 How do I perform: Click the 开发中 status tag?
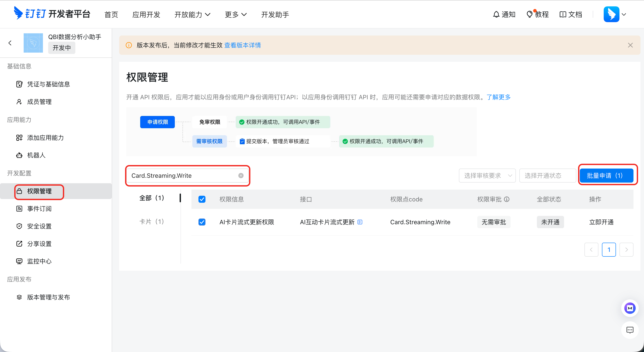(x=62, y=48)
